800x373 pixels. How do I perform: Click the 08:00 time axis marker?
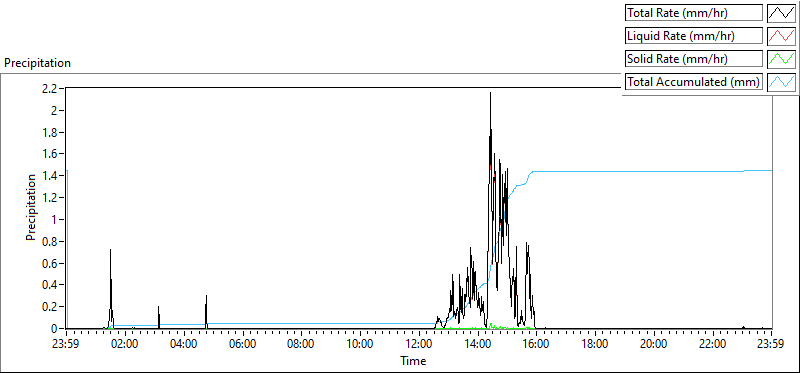pyautogui.click(x=302, y=343)
